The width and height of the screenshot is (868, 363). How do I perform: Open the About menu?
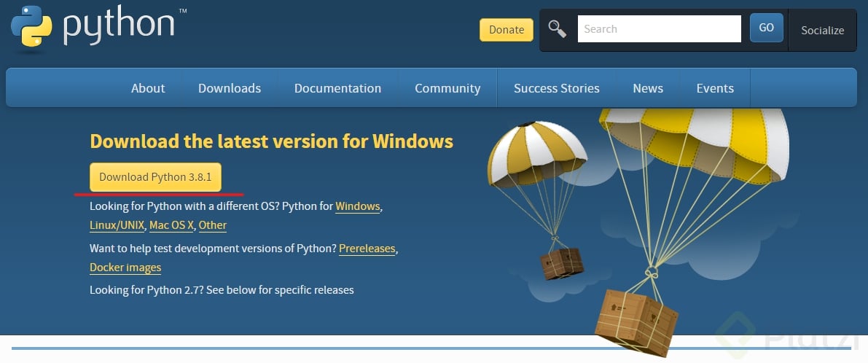[148, 88]
